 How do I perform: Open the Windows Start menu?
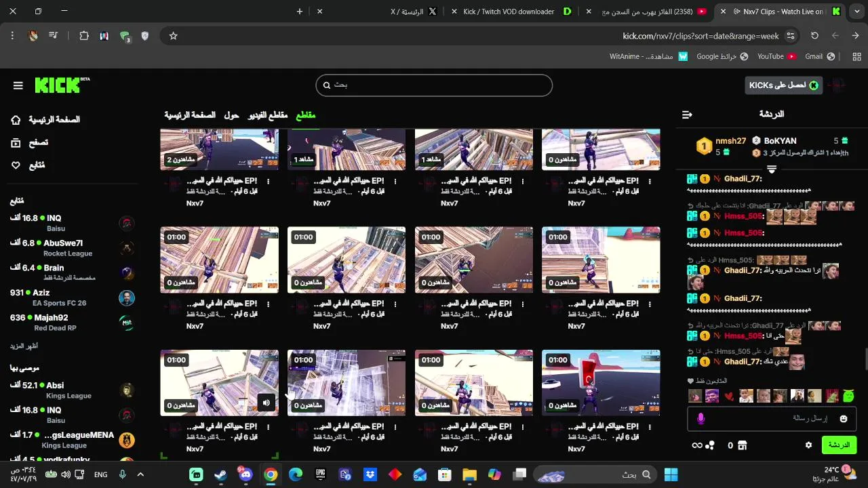[x=671, y=474]
